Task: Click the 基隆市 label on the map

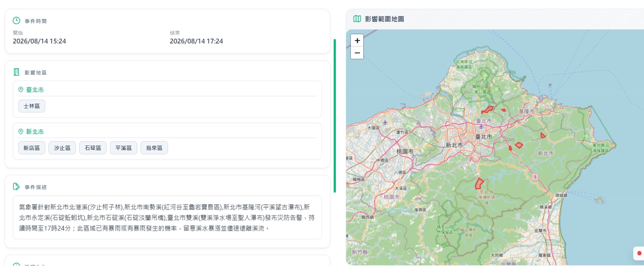Action: click(x=526, y=111)
